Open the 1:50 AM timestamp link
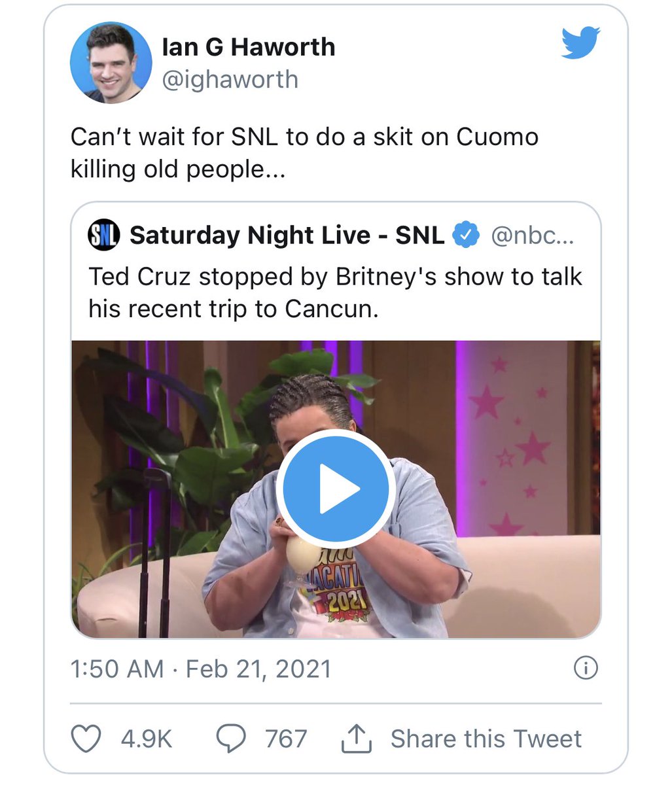The height and width of the screenshot is (785, 672). click(116, 669)
